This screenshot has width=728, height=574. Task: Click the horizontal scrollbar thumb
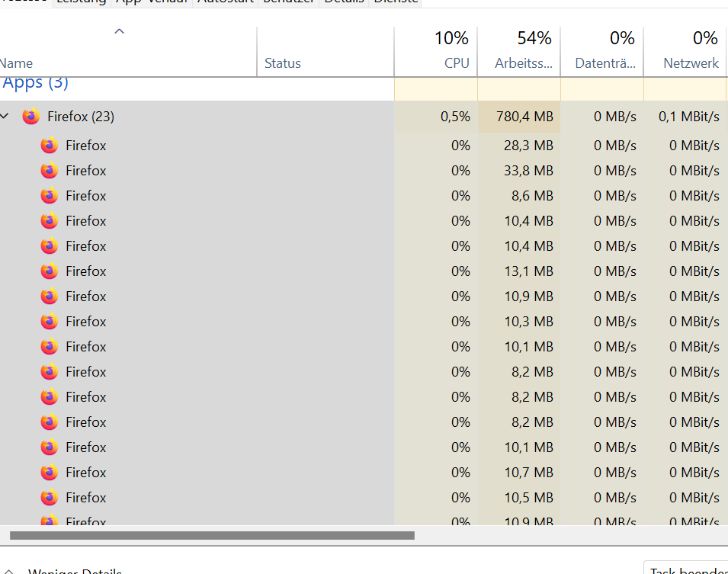[212, 535]
